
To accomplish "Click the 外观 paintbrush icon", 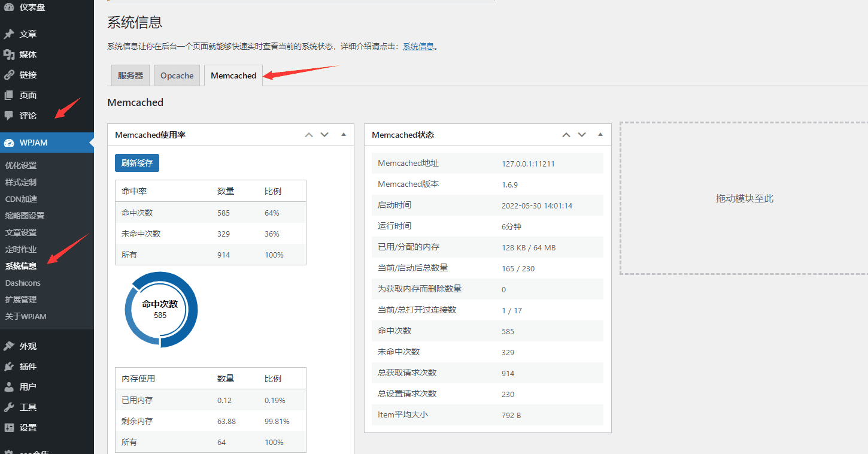I will coord(9,346).
